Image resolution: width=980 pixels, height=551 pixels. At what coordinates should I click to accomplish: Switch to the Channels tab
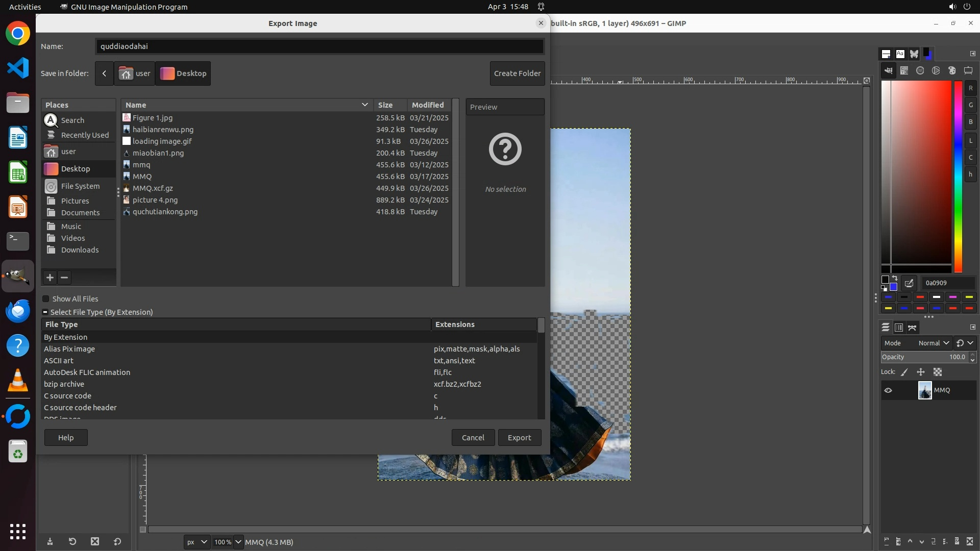[x=899, y=328]
